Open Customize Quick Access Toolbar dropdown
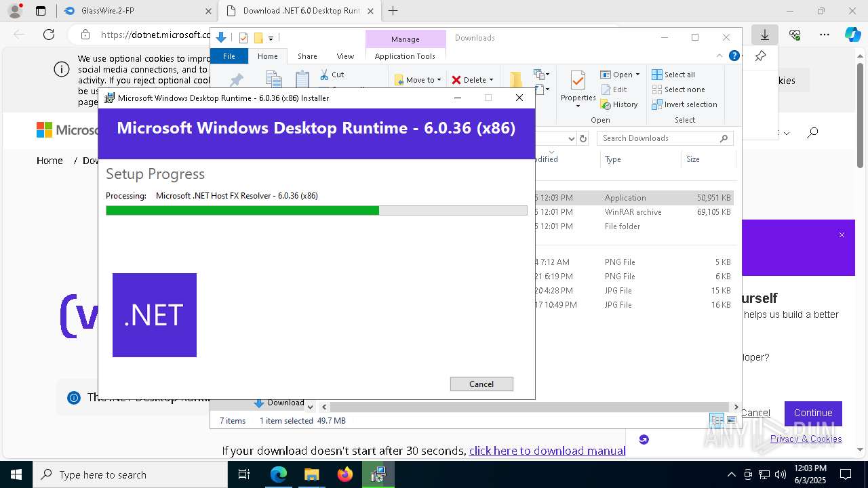The height and width of the screenshot is (488, 868). tap(271, 39)
